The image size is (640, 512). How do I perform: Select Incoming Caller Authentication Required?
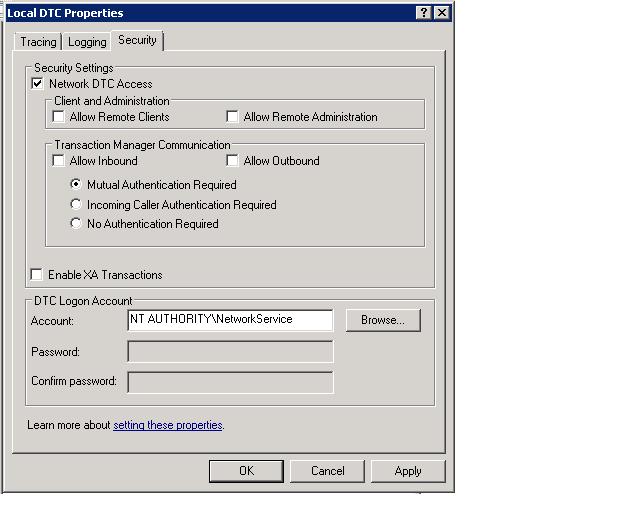pos(76,204)
